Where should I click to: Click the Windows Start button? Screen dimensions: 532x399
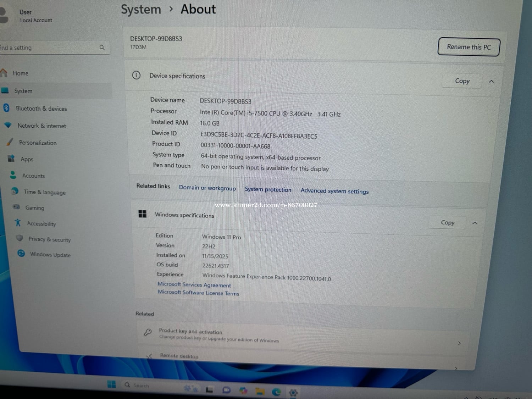click(x=111, y=384)
